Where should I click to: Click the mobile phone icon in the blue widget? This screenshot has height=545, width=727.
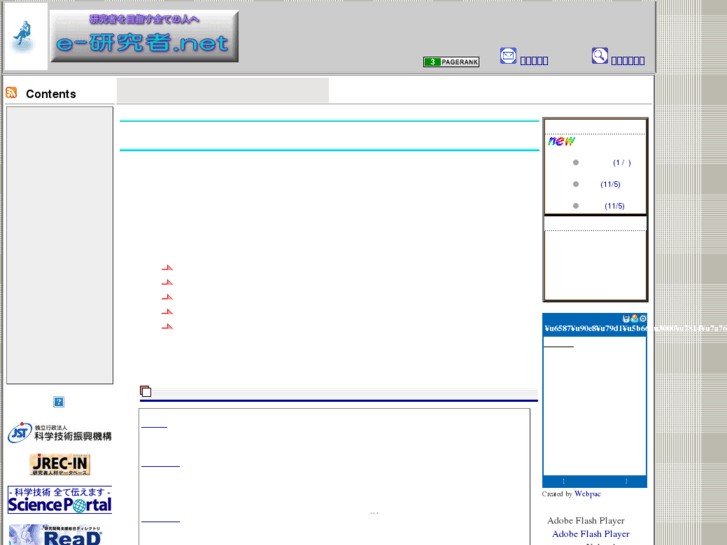(626, 319)
